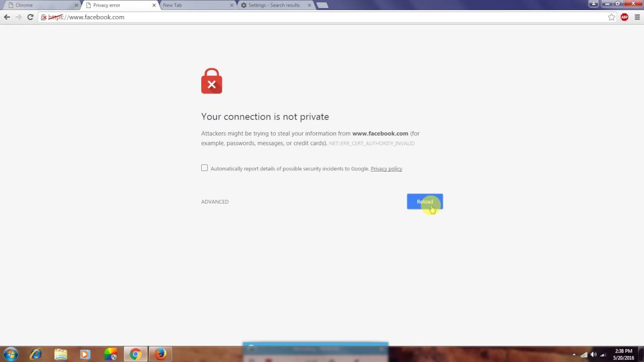Click the address bar showing www.facebook.com
Image resolution: width=644 pixels, height=362 pixels.
pos(322,17)
